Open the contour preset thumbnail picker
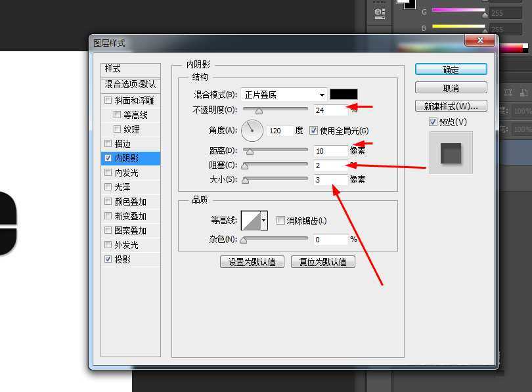The height and width of the screenshot is (392, 532). pos(252,220)
